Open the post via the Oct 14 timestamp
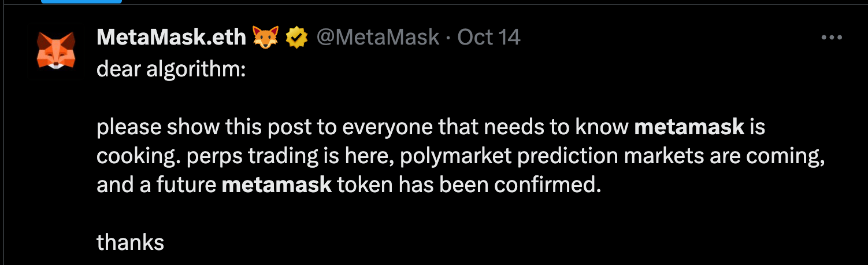 489,38
